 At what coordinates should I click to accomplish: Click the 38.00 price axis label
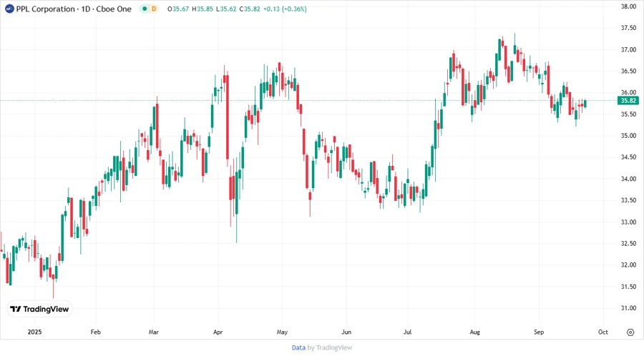[628, 6]
